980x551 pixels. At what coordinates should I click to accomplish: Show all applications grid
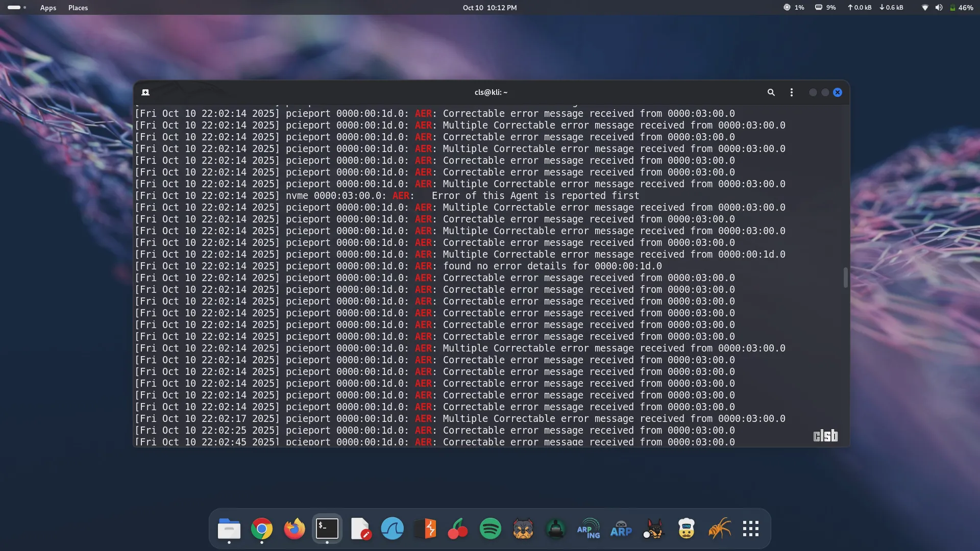(x=751, y=529)
